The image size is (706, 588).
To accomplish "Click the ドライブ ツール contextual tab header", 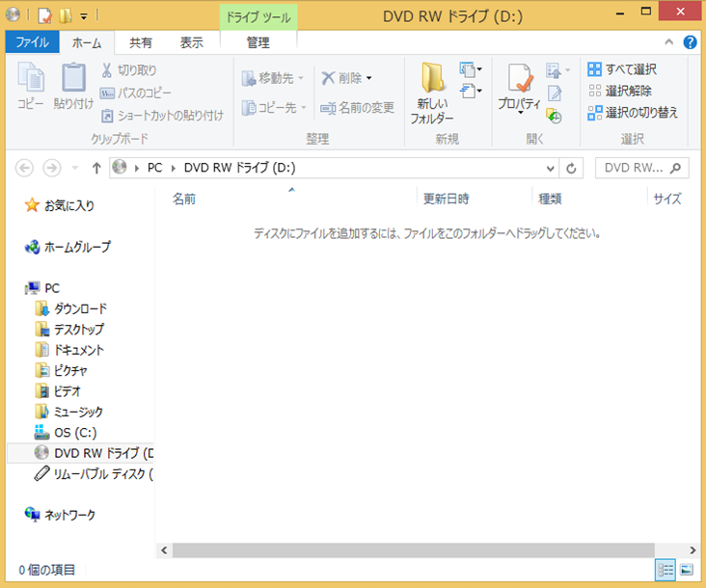I will (x=258, y=17).
